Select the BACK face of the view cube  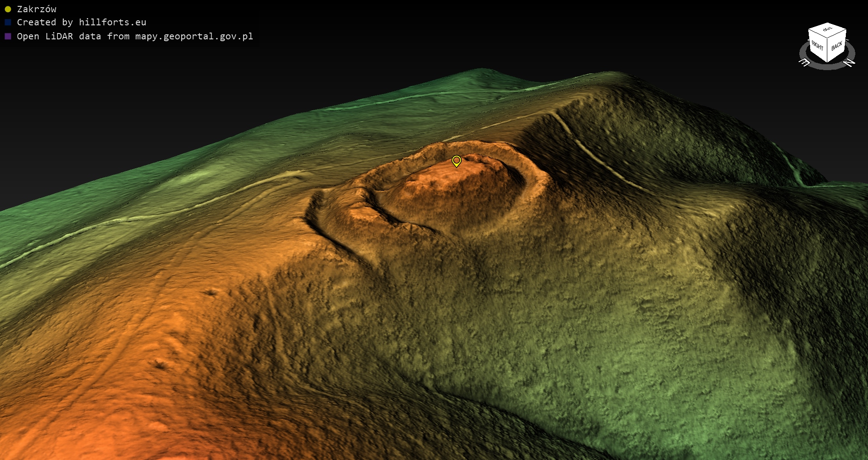[837, 46]
